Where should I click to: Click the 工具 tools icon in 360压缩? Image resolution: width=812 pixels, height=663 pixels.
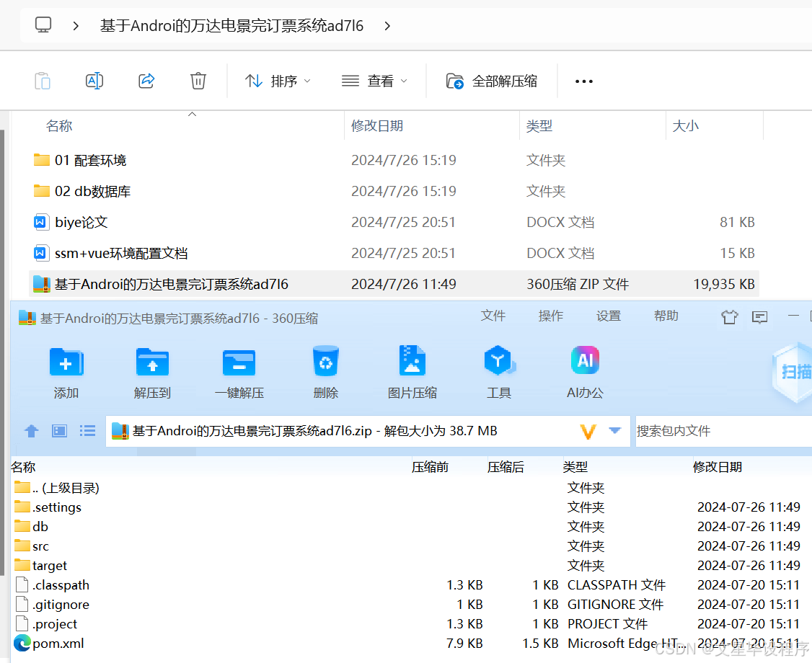click(x=499, y=373)
